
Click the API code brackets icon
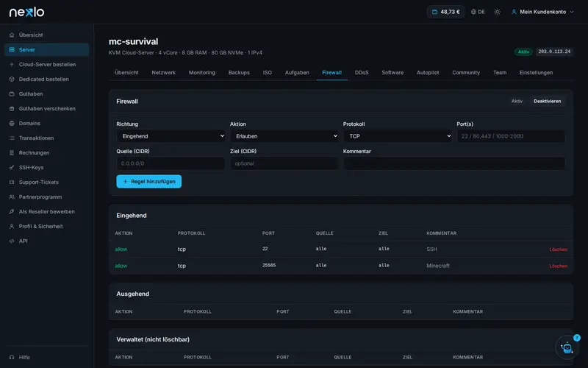tap(12, 241)
